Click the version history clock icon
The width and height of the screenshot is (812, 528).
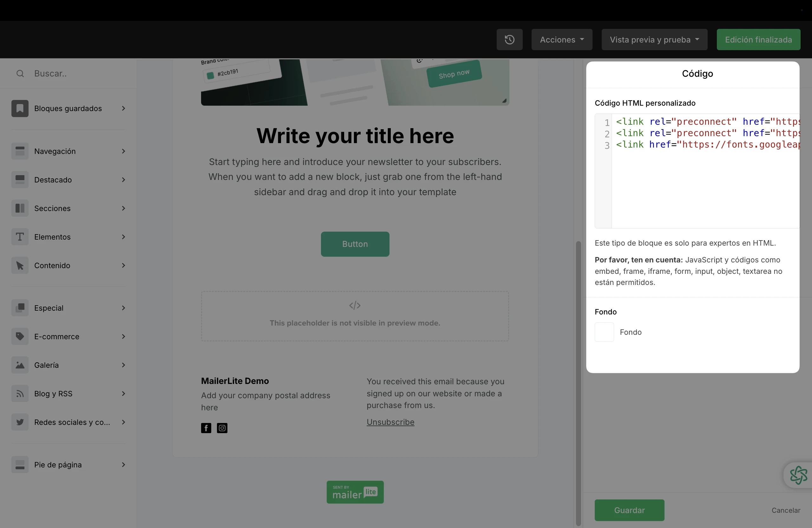click(509, 40)
